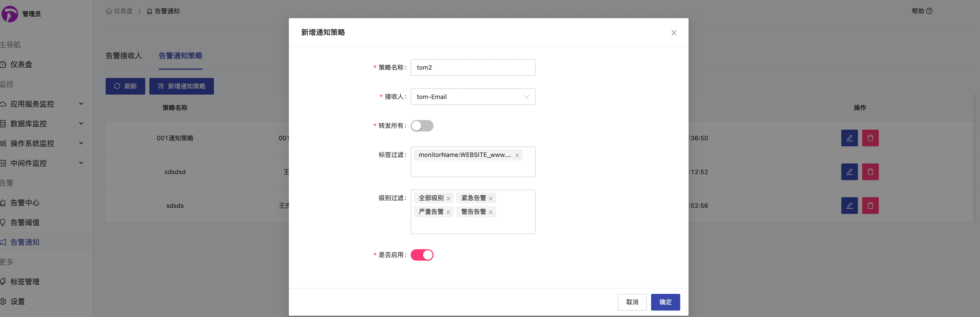Open 告警中心 in the sidebar

(24, 203)
